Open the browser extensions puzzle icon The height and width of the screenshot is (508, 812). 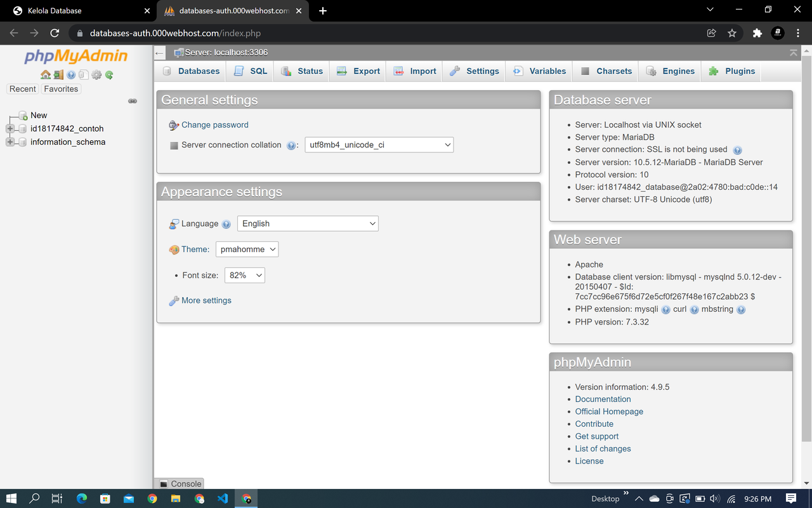pyautogui.click(x=757, y=33)
